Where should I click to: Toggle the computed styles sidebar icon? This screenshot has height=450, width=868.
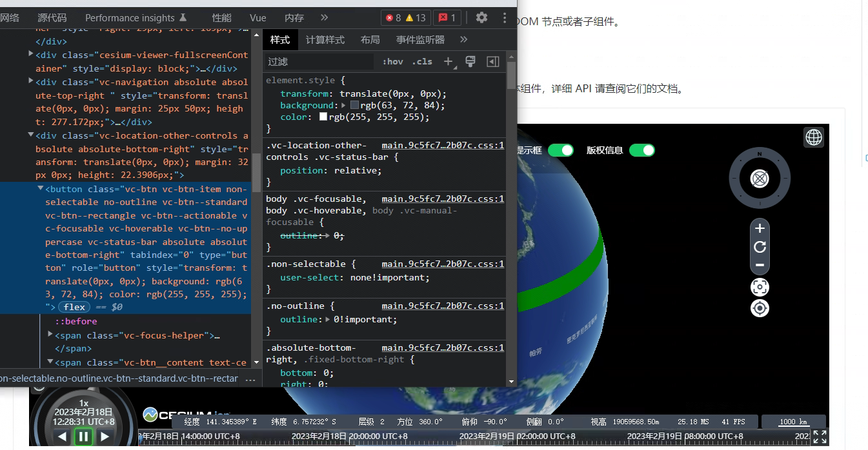(492, 61)
